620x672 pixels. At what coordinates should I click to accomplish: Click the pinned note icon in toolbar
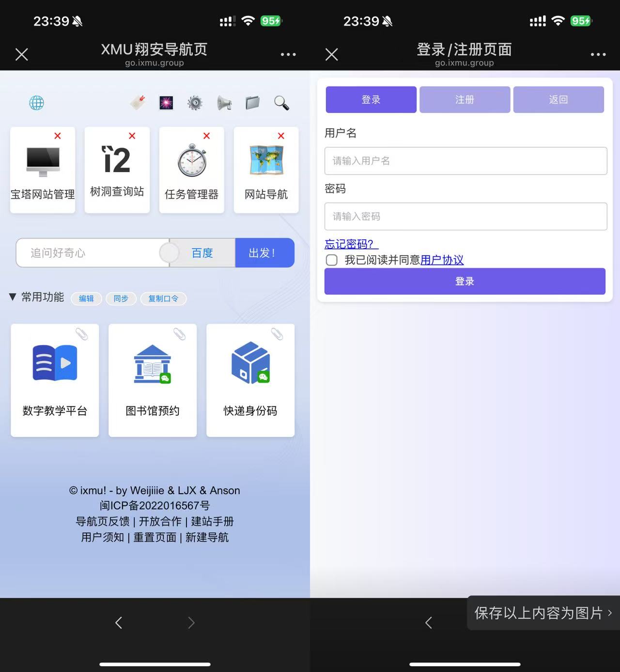[137, 103]
